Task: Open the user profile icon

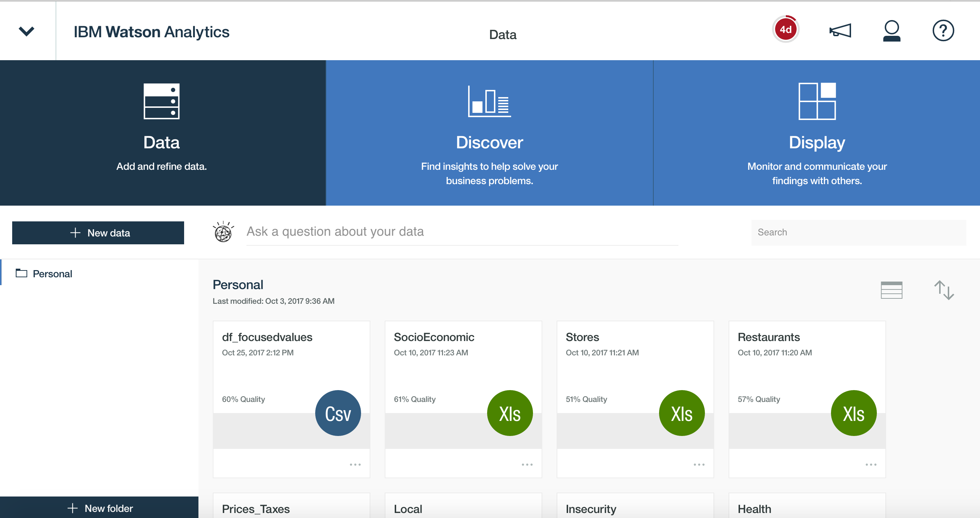Action: [892, 30]
